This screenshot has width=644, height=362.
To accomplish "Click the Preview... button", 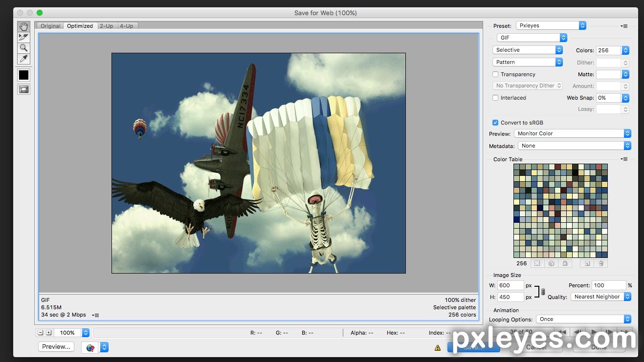I will 56,347.
